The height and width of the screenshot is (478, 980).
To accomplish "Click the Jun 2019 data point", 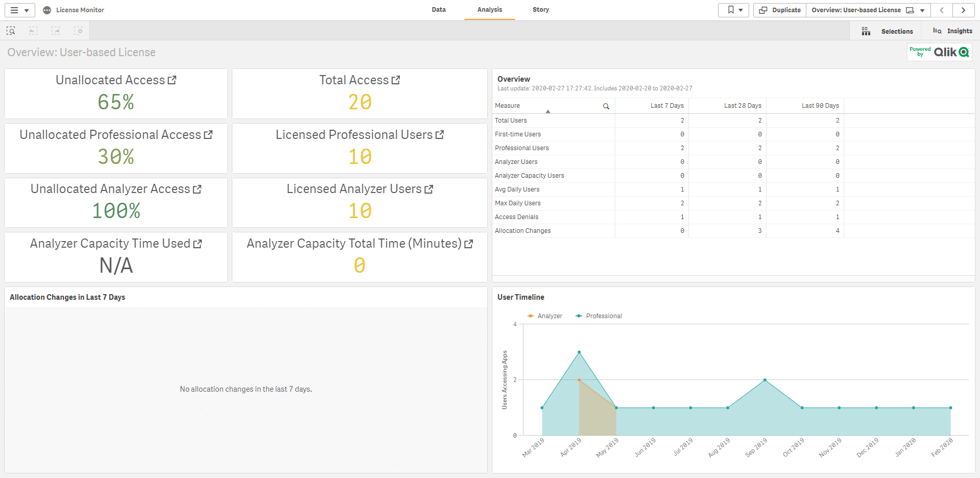I will [x=653, y=408].
